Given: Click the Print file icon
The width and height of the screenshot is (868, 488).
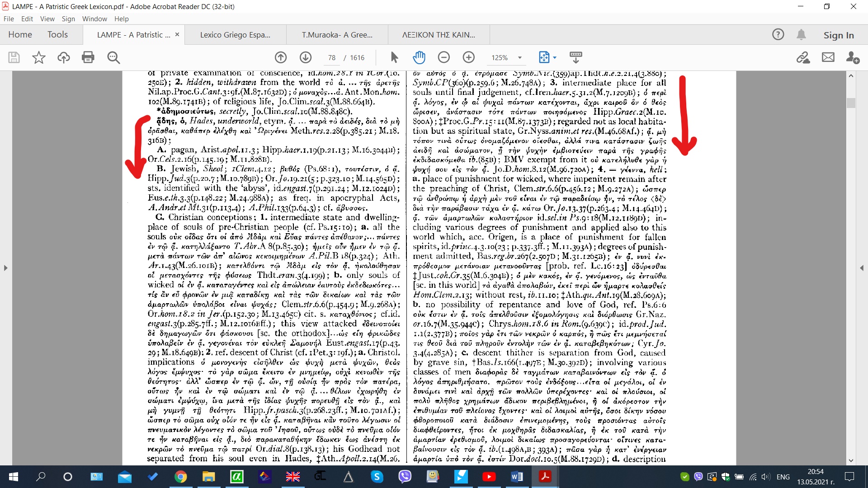Looking at the screenshot, I should (x=88, y=57).
